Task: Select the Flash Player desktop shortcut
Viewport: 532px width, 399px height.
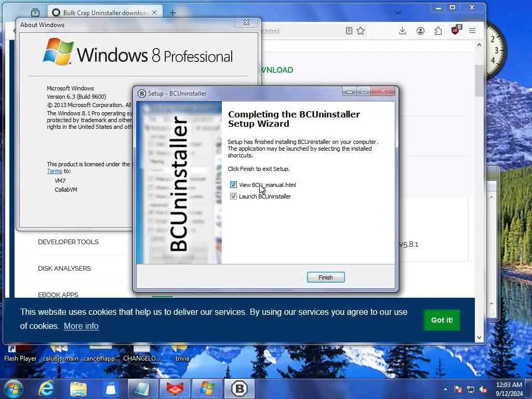Action: coord(20,353)
